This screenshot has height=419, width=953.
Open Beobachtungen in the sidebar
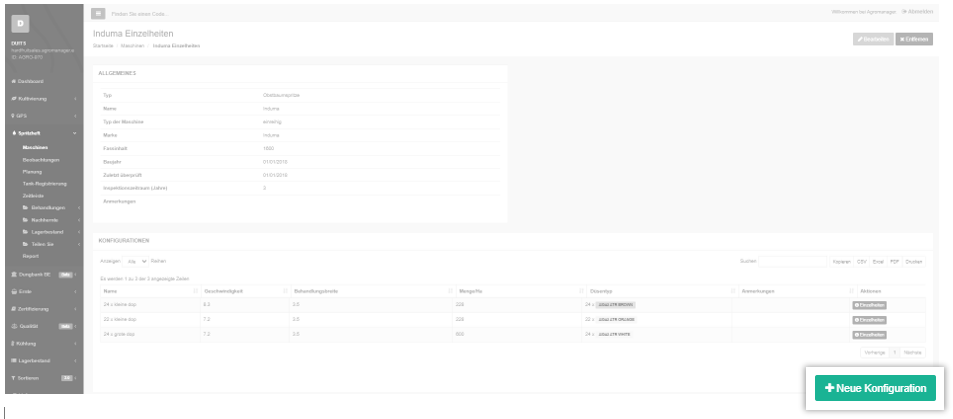(41, 160)
